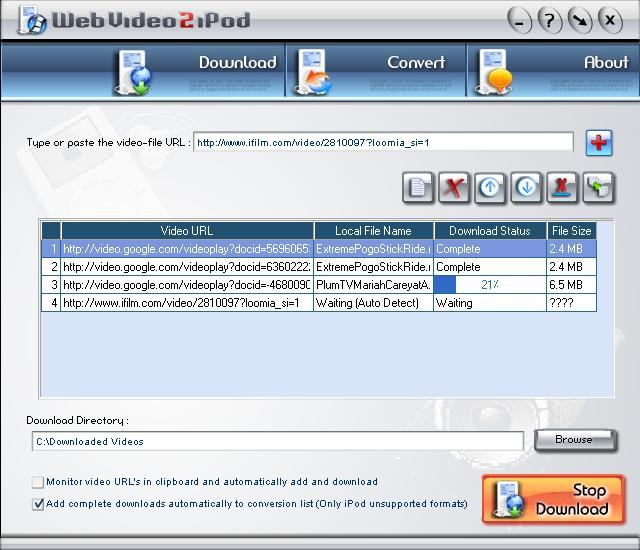Image resolution: width=640 pixels, height=550 pixels.
Task: Click the Download Status column header
Action: point(490,231)
